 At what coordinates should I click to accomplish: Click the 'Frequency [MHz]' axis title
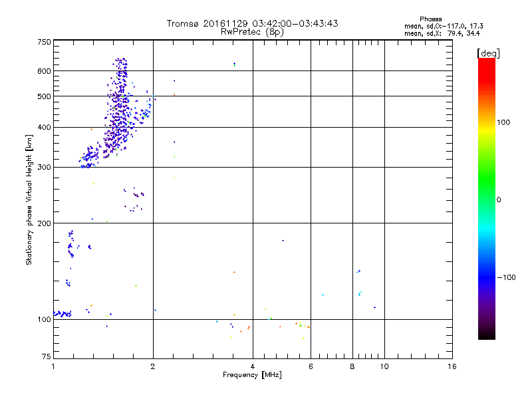tap(252, 375)
